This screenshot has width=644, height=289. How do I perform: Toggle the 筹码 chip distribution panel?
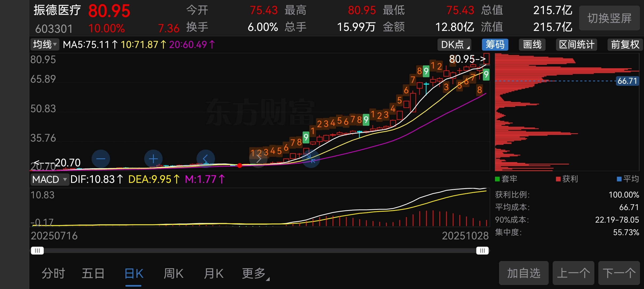(495, 45)
